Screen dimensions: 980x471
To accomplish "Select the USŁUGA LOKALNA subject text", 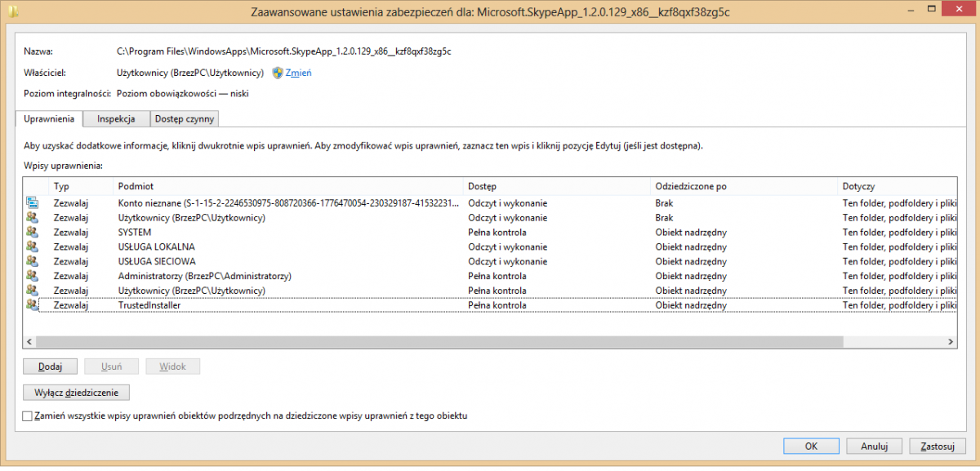I will (157, 247).
